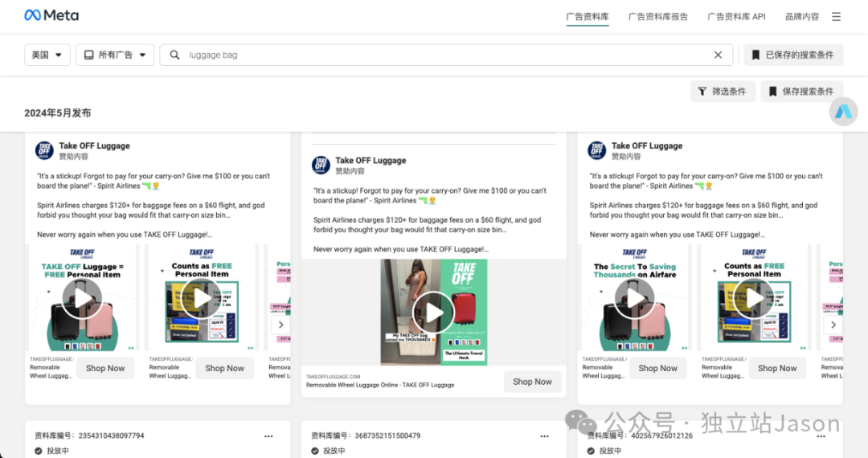Open the 美国 country dropdown
This screenshot has width=868, height=458.
(47, 55)
